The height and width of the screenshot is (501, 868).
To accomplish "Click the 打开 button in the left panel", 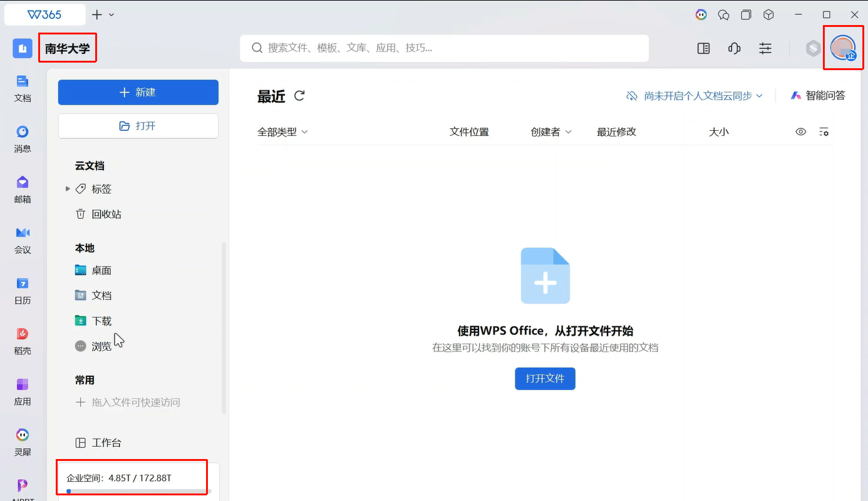I will tap(138, 126).
